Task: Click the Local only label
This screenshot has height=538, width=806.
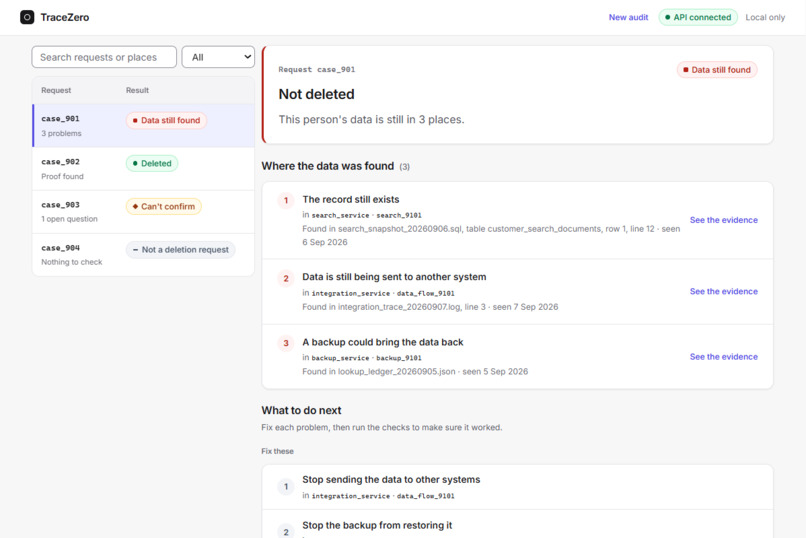Action: [x=765, y=17]
